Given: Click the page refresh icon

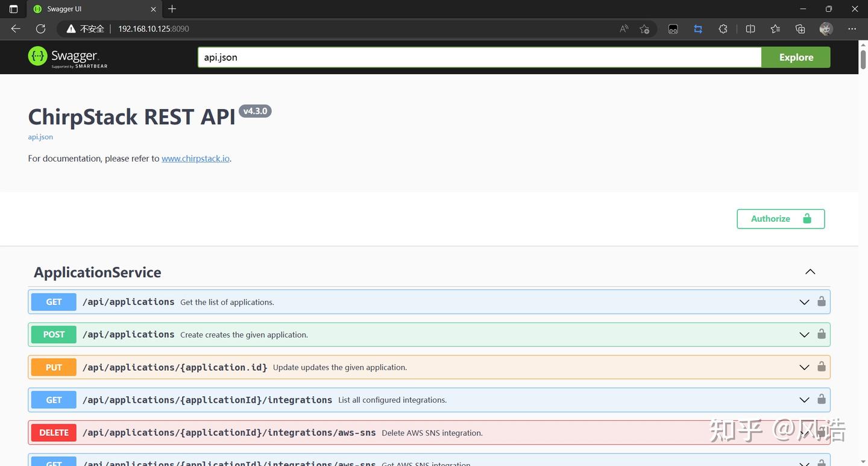Looking at the screenshot, I should pyautogui.click(x=40, y=28).
